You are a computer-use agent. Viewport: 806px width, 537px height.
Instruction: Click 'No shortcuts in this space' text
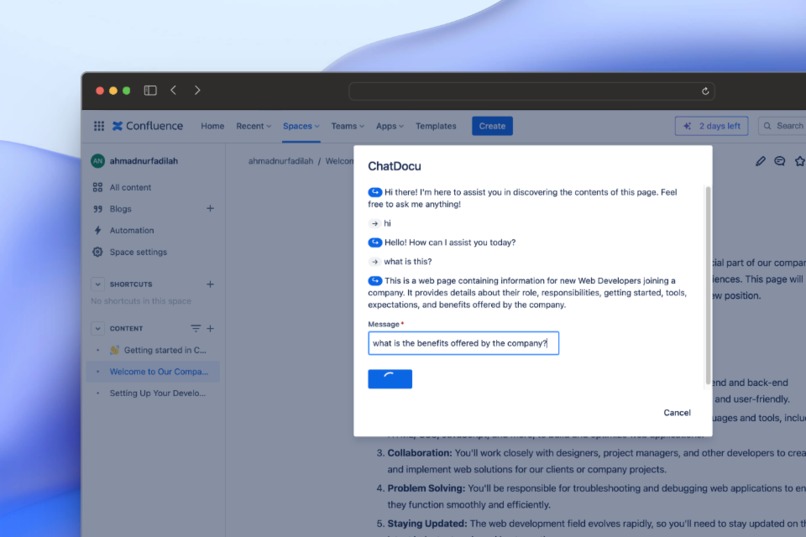(141, 301)
